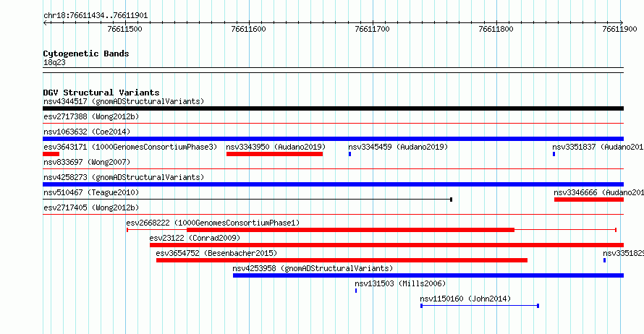Click the 76611500 ruler position label

point(125,29)
